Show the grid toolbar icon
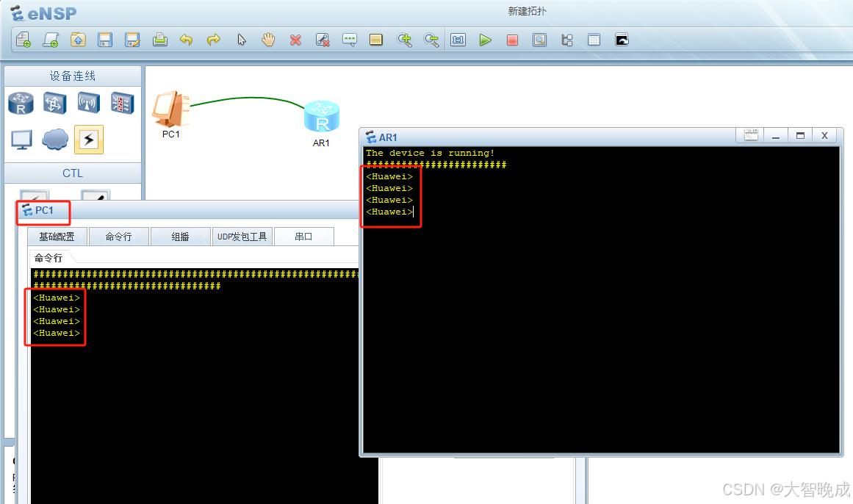This screenshot has width=853, height=504. click(594, 40)
